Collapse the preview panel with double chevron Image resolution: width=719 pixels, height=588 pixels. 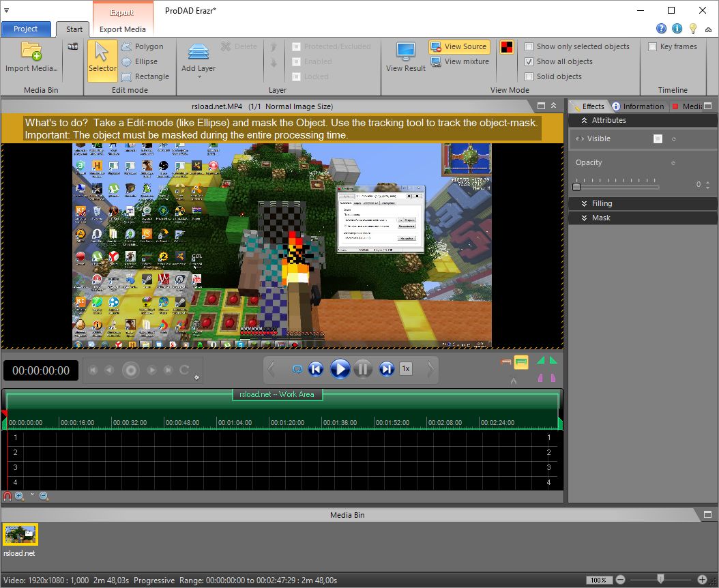pyautogui.click(x=553, y=106)
